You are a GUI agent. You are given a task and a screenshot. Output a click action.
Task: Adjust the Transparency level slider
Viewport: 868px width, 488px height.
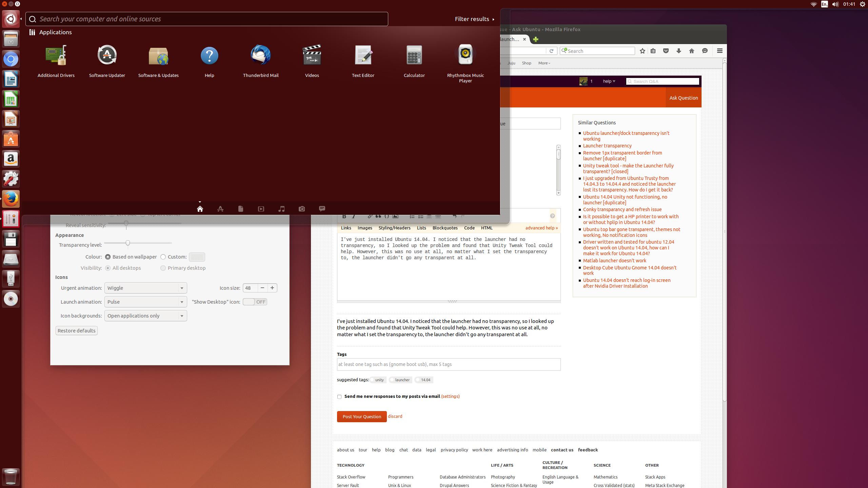tap(128, 243)
